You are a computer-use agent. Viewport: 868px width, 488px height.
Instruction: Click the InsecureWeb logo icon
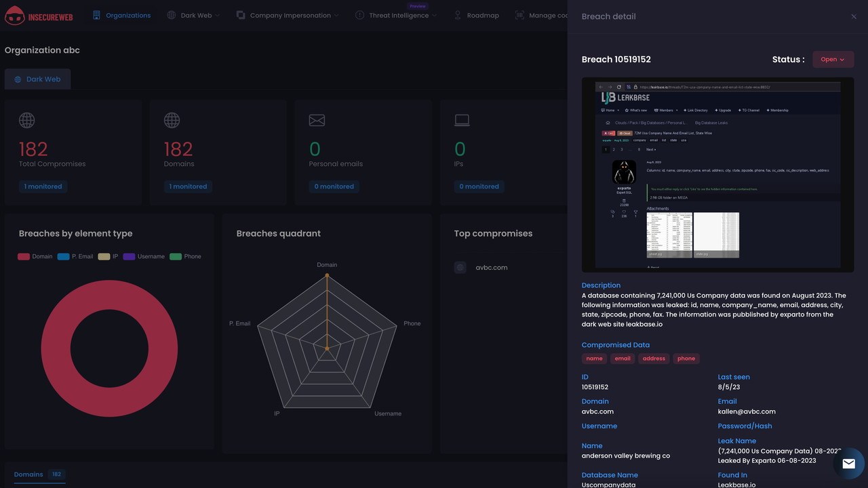(x=14, y=16)
